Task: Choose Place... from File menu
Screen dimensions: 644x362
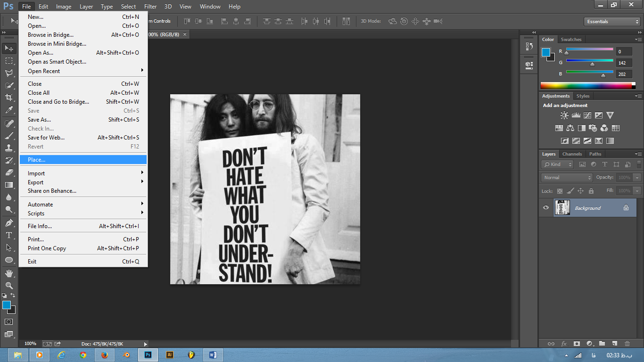Action: [x=83, y=160]
